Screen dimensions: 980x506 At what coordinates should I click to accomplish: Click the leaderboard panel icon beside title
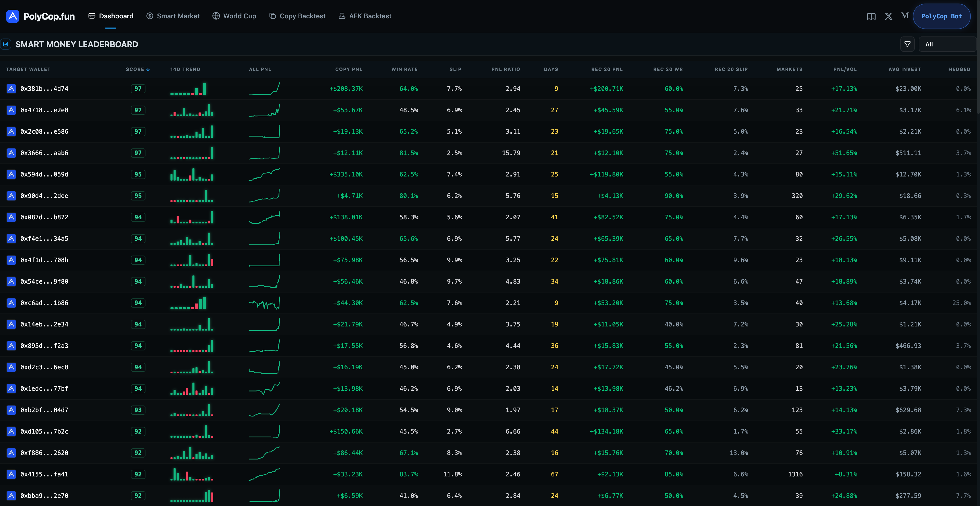point(6,44)
